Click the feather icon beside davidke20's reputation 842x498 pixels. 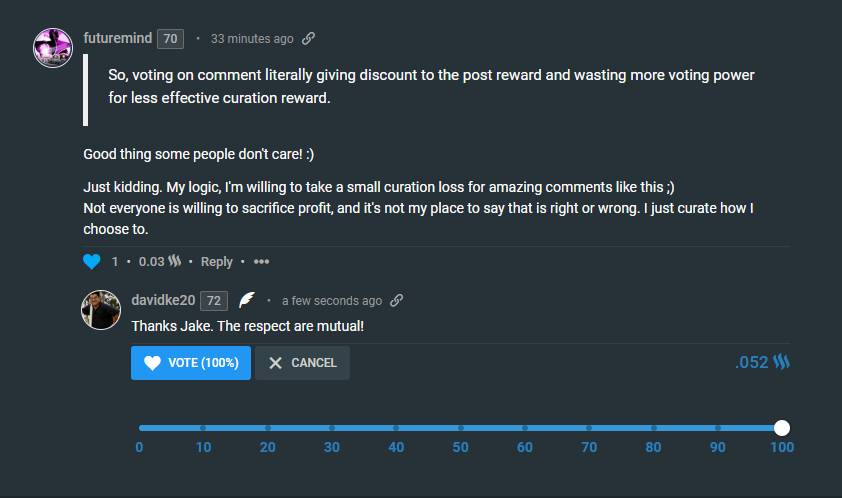[247, 301]
